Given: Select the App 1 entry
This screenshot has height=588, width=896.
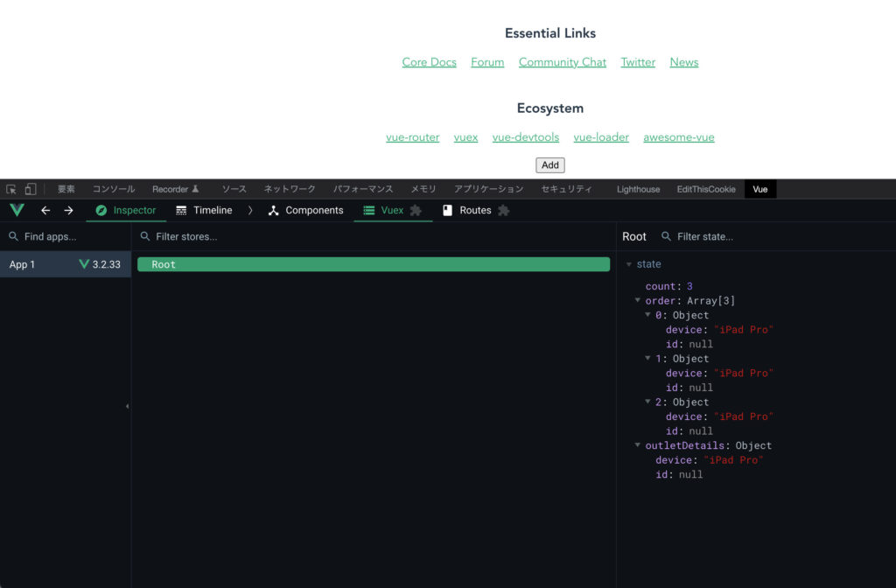Looking at the screenshot, I should point(66,264).
